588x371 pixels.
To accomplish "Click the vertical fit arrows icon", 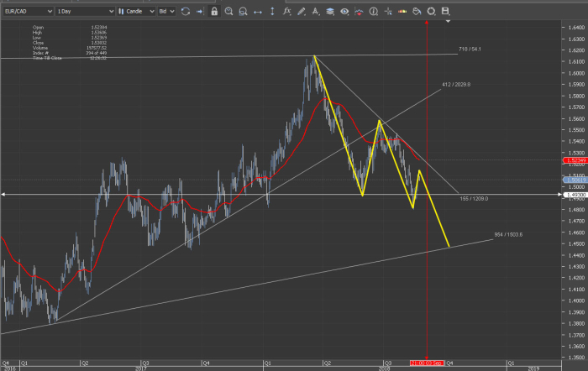I will tap(274, 12).
